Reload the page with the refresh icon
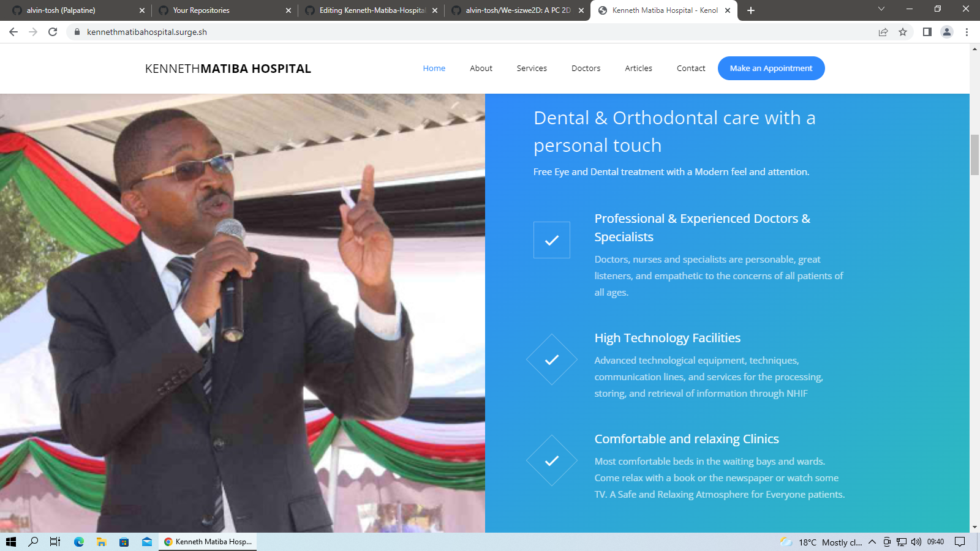This screenshot has width=980, height=551. tap(53, 32)
